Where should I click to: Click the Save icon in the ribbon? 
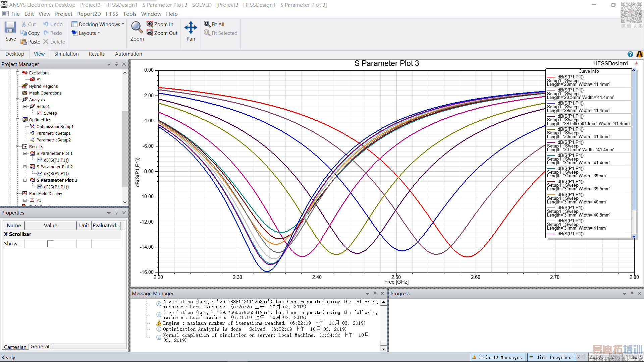tap(10, 28)
